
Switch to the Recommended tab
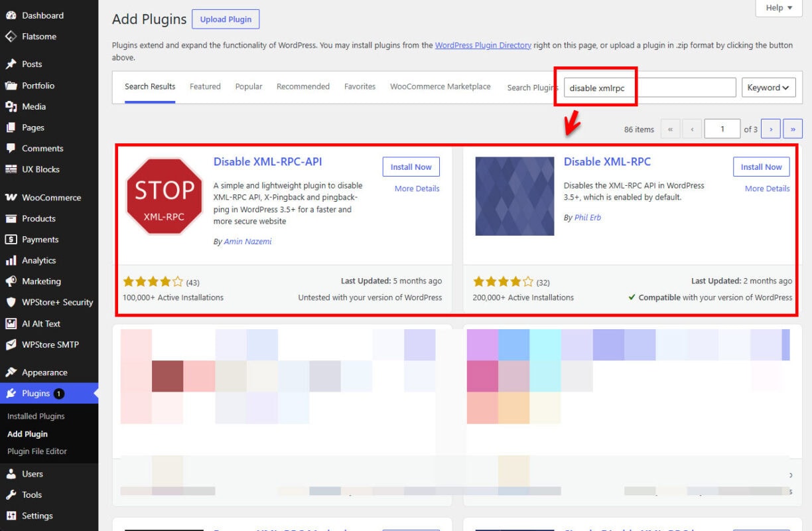coord(303,86)
